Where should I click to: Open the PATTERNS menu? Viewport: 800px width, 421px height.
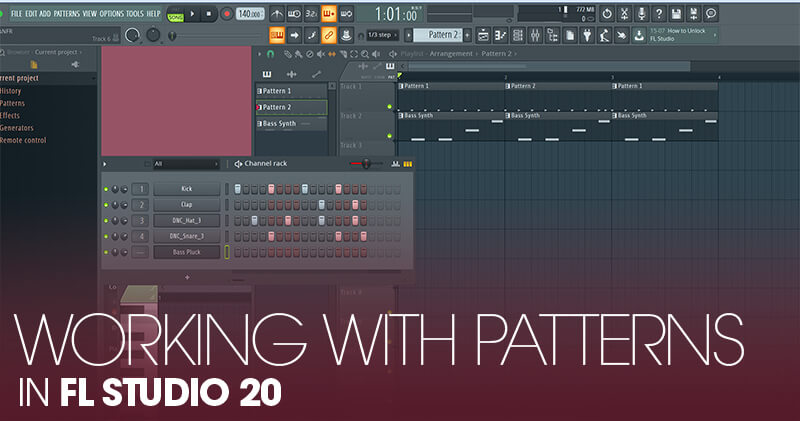pyautogui.click(x=66, y=14)
